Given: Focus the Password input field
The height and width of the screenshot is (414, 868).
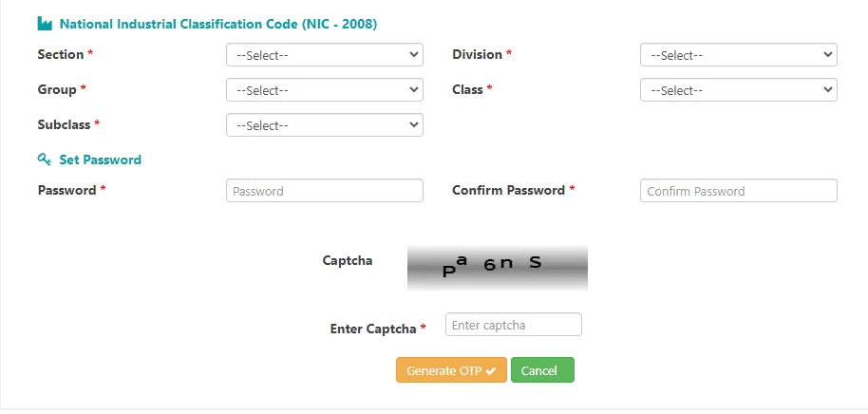Looking at the screenshot, I should pyautogui.click(x=325, y=191).
